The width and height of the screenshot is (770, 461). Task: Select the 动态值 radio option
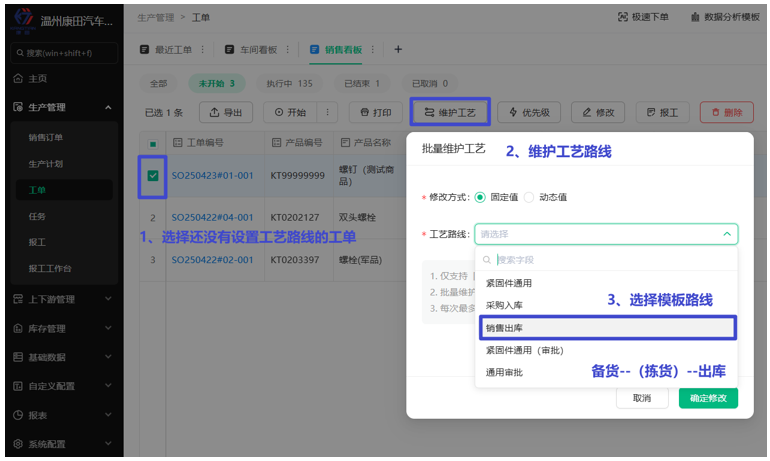click(x=530, y=197)
